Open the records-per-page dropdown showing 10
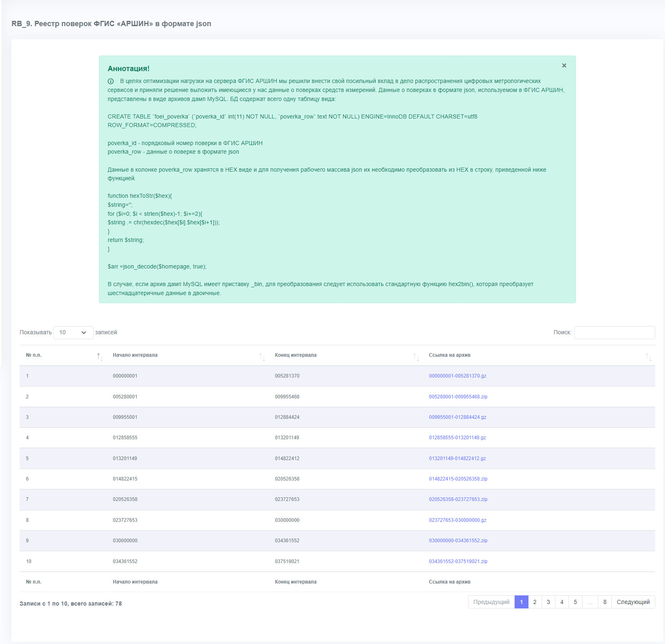 [73, 332]
